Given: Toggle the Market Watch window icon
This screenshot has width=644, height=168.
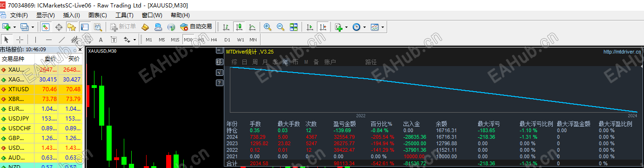Looking at the screenshot, I should pos(46,27).
